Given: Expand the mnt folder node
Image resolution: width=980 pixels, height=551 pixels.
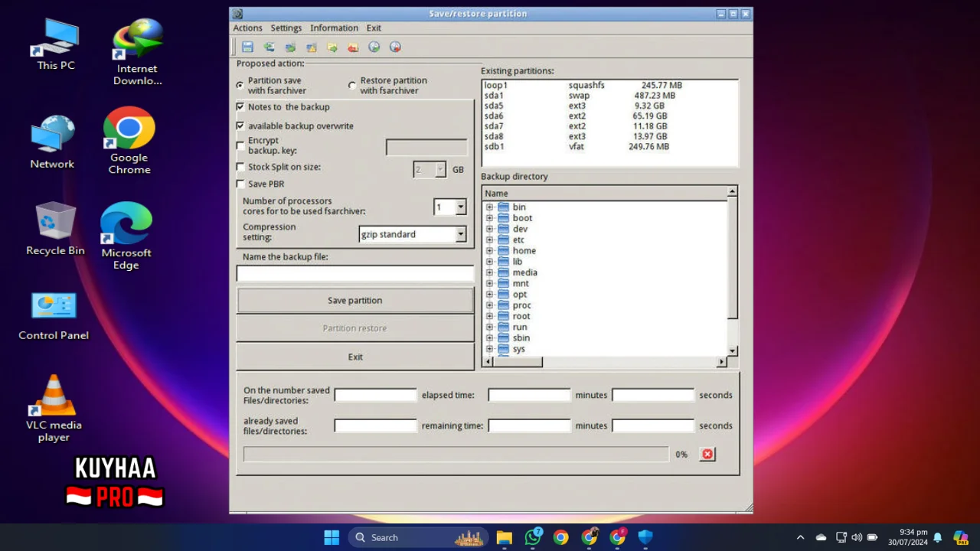Looking at the screenshot, I should pos(489,283).
